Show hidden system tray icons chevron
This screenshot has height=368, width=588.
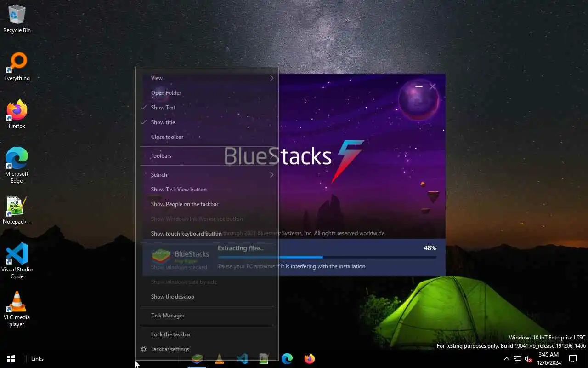point(507,359)
